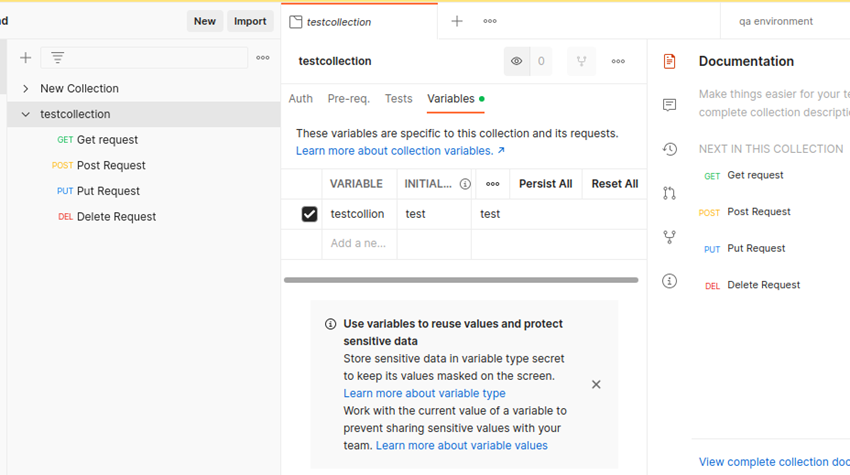Open the fork icon beside testcollection title
This screenshot has width=850, height=475.
coord(581,61)
